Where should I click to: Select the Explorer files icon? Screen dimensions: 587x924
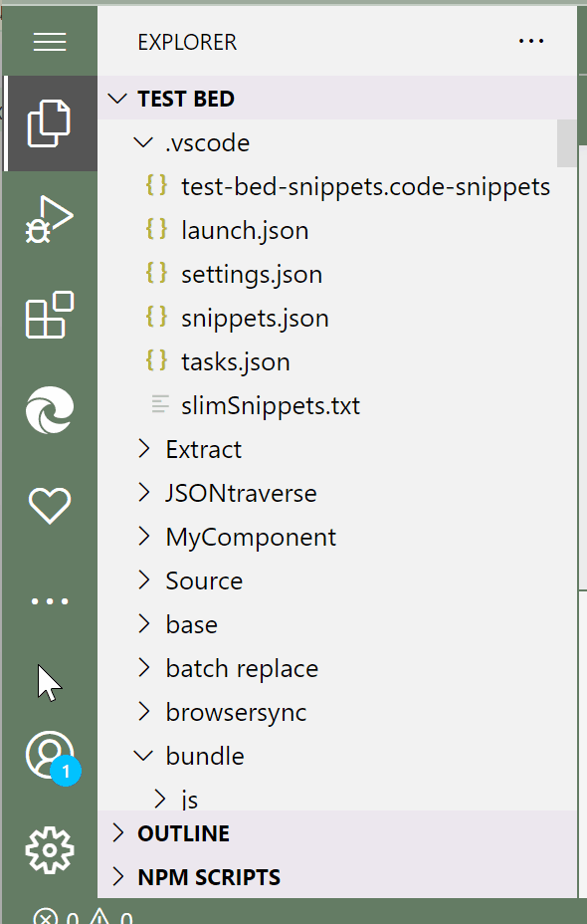[x=50, y=123]
